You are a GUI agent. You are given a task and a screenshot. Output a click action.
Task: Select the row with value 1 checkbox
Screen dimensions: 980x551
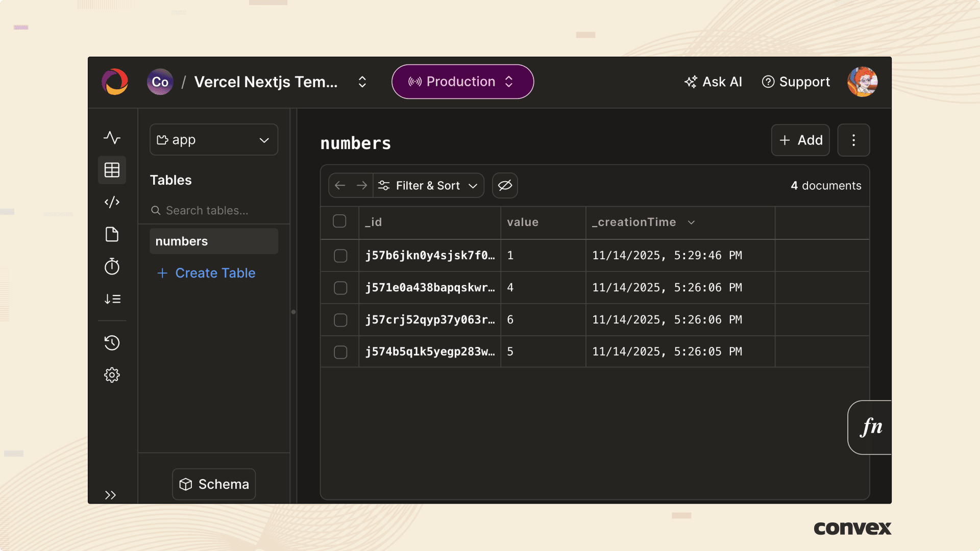(340, 256)
